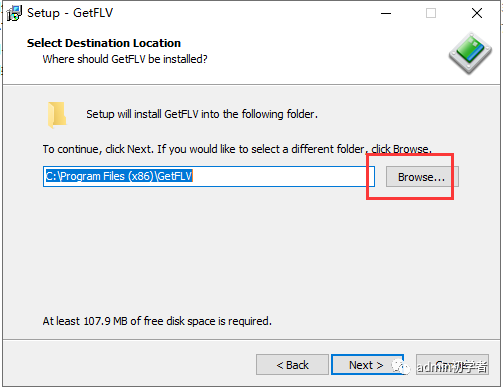Click the empty area right of the path text

tap(283, 176)
